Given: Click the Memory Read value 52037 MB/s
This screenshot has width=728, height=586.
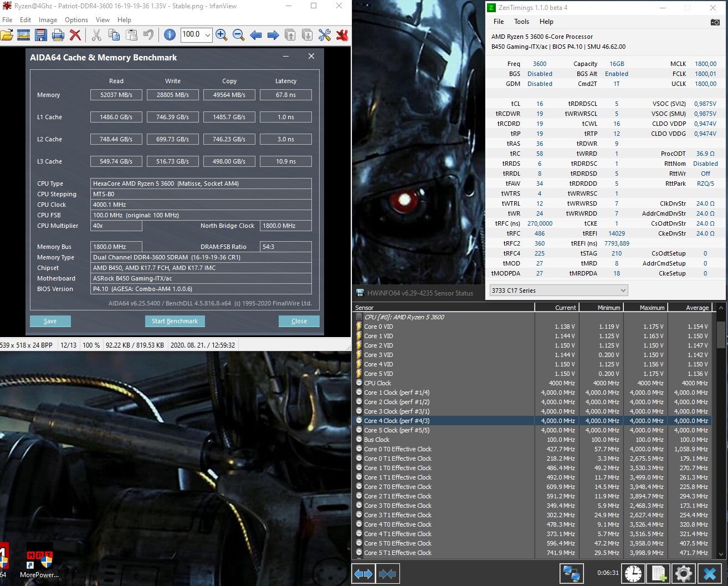Looking at the screenshot, I should coord(116,95).
